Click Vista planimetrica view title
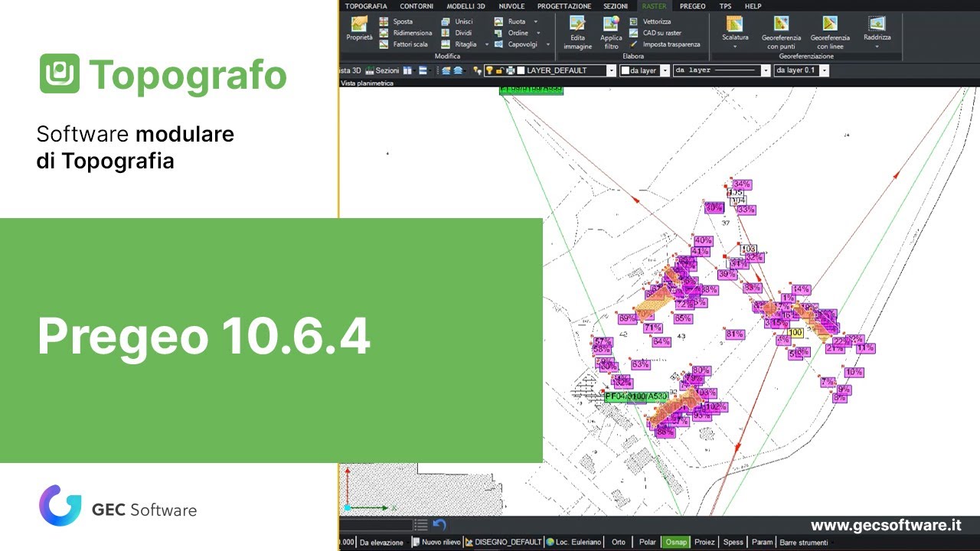The image size is (980, 551). 367,83
